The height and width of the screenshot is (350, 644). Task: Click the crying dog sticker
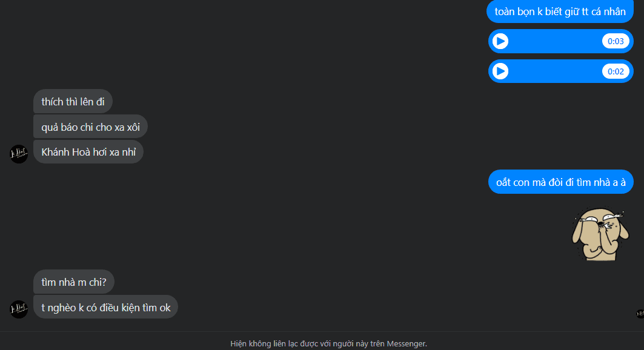[600, 234]
